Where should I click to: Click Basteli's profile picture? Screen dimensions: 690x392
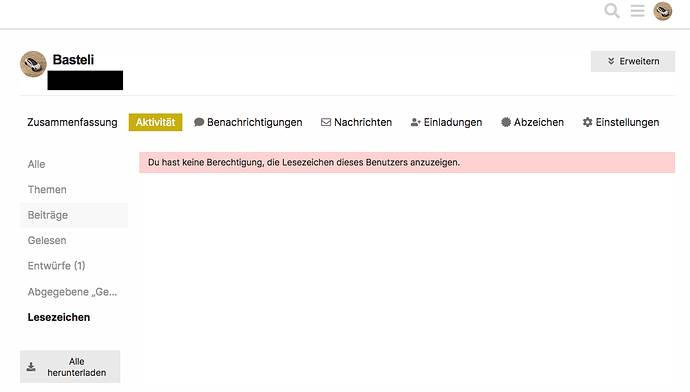33,64
